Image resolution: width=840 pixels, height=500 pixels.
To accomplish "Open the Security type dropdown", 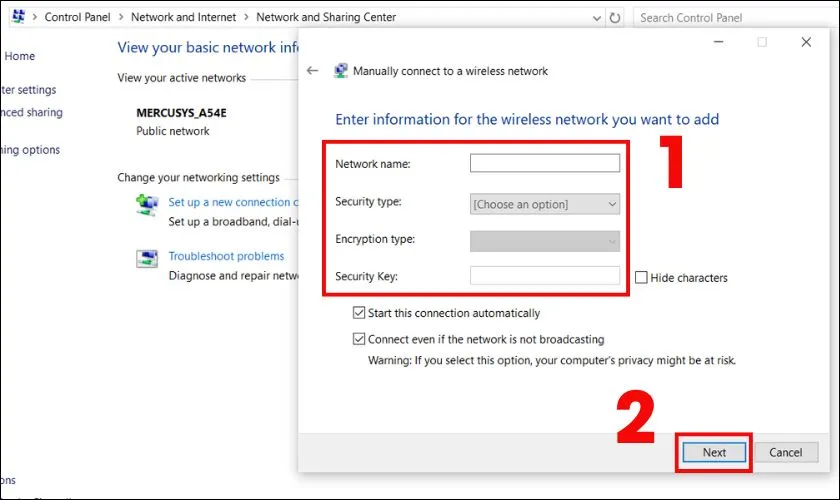I will tap(545, 204).
